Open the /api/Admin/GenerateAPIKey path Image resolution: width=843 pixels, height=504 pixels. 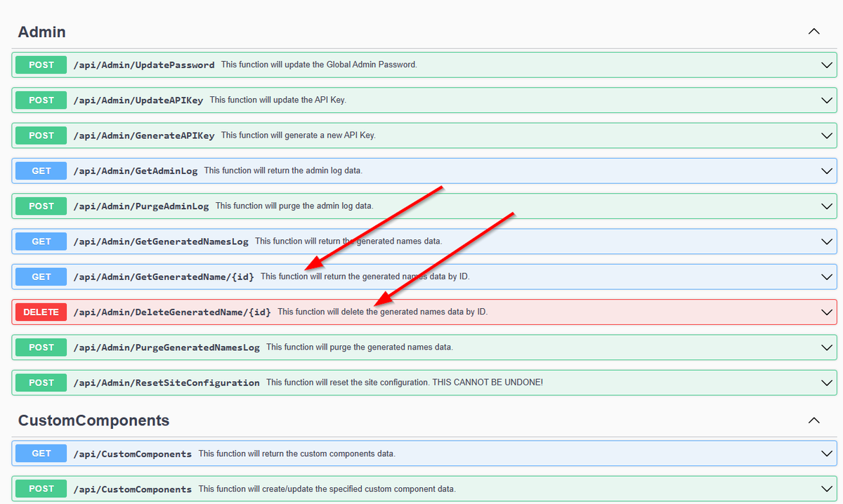point(144,135)
